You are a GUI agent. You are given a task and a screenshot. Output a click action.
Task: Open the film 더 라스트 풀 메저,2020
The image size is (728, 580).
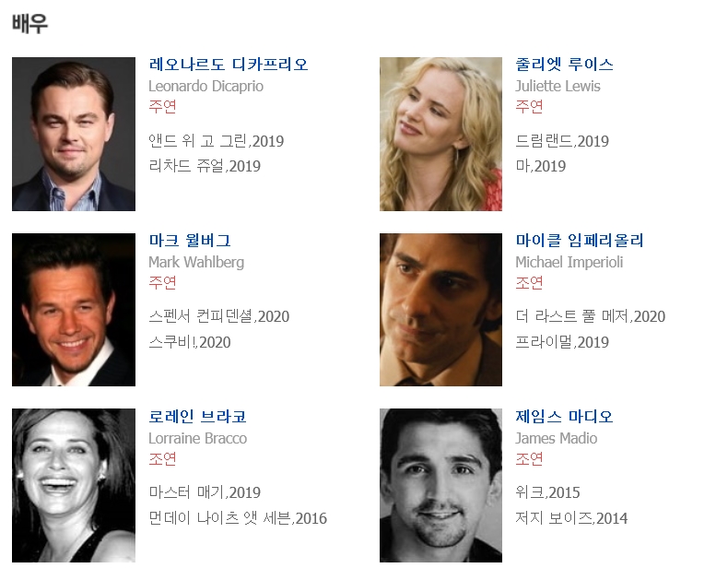pyautogui.click(x=590, y=316)
